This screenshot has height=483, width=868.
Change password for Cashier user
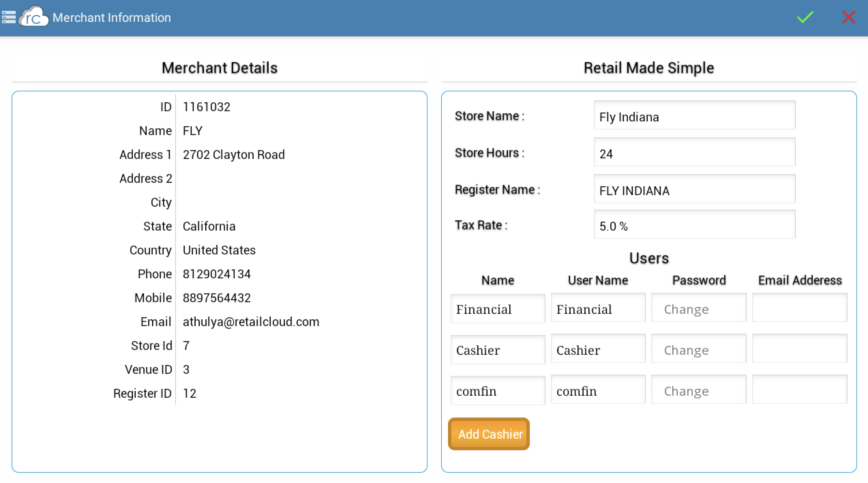coord(699,349)
